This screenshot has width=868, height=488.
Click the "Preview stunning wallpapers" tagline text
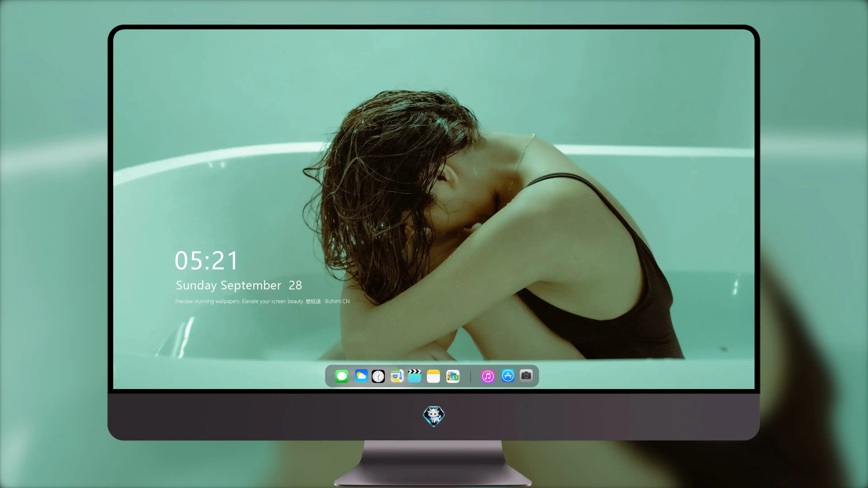[262, 301]
